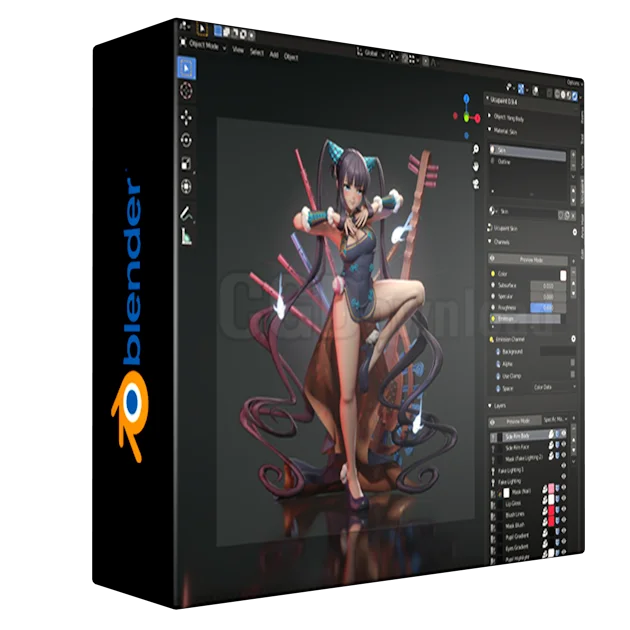This screenshot has height=630, width=630.
Task: Hide the Mask (Nail) layer
Action: [x=564, y=487]
